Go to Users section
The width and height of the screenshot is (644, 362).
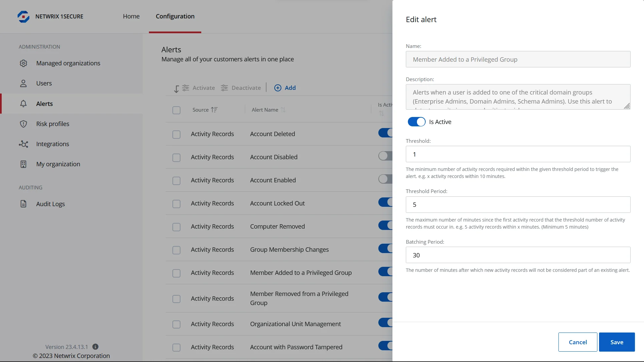44,83
